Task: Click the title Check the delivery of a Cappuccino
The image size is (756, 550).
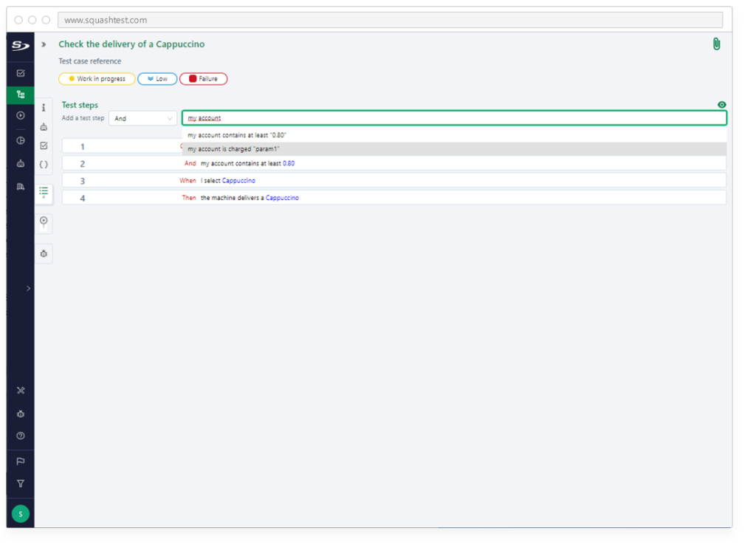Action: 131,44
